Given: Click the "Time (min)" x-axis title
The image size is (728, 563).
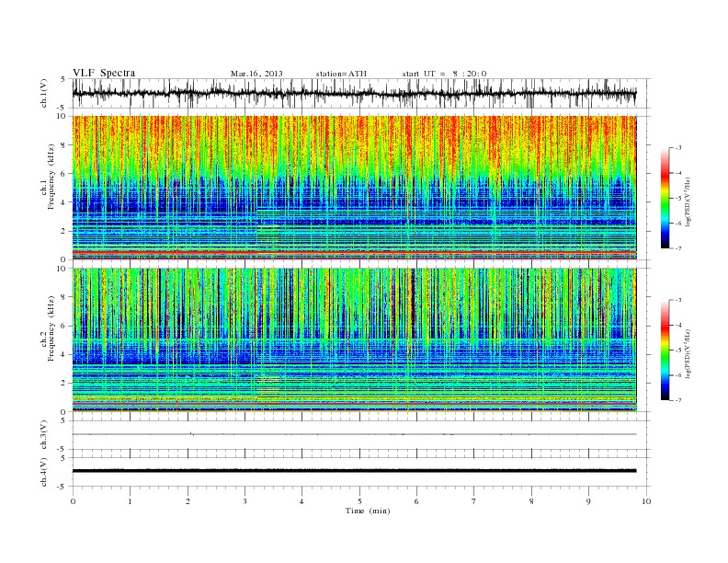Looking at the screenshot, I should tap(368, 511).
